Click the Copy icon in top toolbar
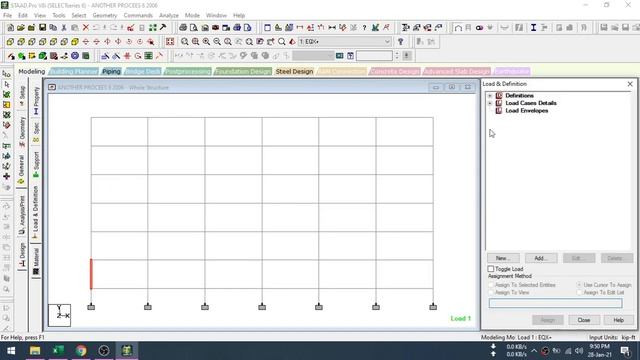 53,28
